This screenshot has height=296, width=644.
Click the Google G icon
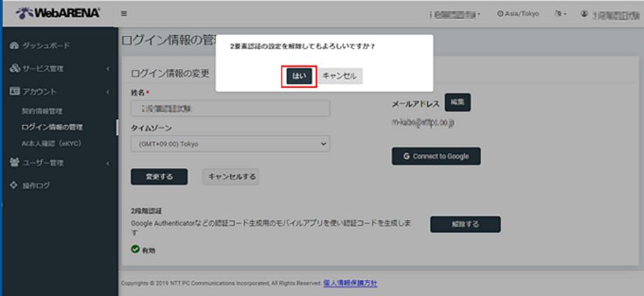[x=406, y=156]
